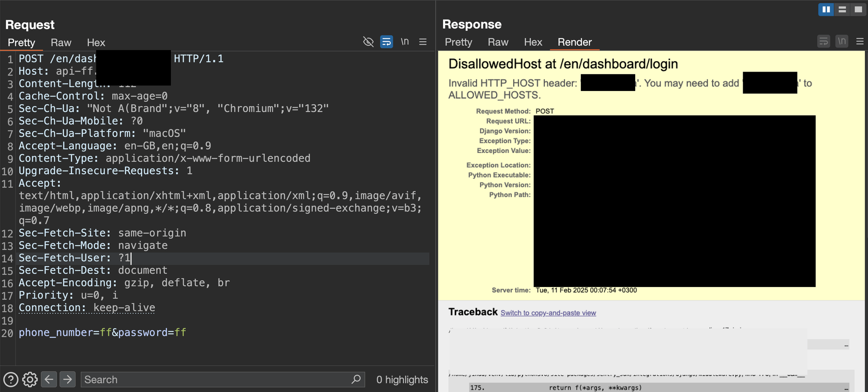The height and width of the screenshot is (392, 868).
Task: Click Switch to copy-and-paste view link
Action: point(548,313)
